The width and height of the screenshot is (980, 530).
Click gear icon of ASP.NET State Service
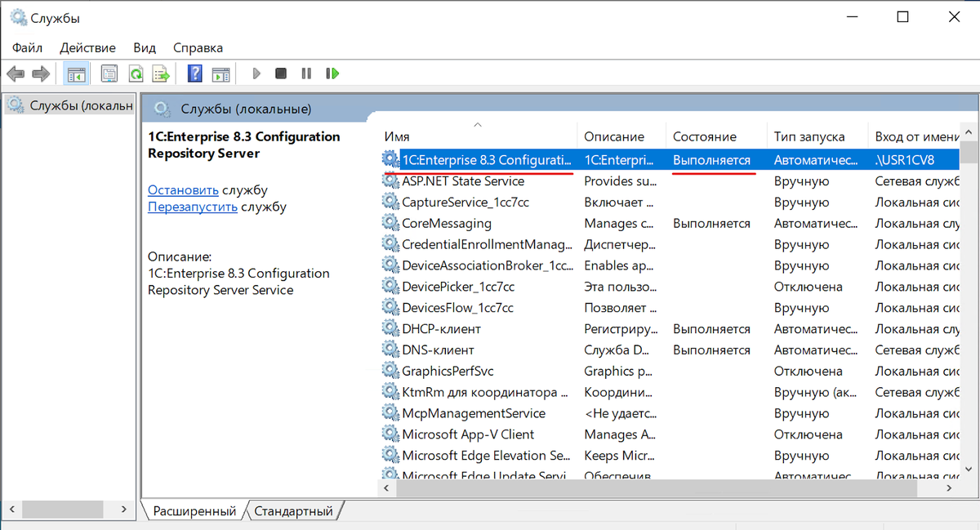pyautogui.click(x=390, y=181)
